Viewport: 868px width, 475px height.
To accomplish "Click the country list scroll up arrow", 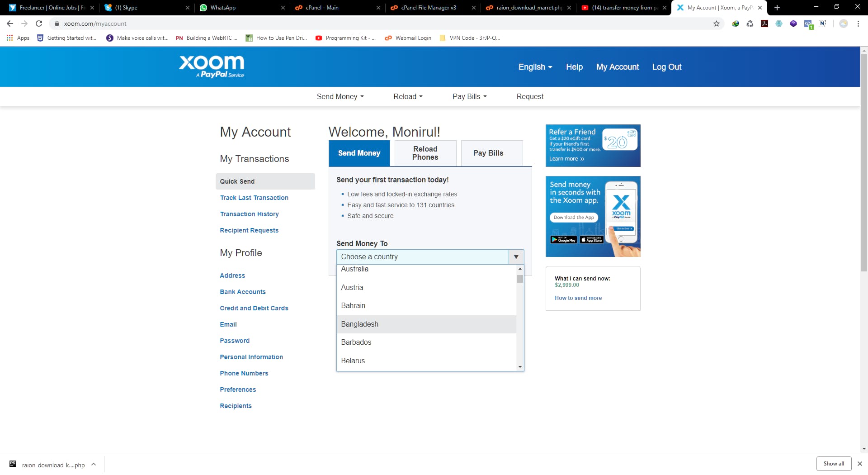I will point(520,269).
